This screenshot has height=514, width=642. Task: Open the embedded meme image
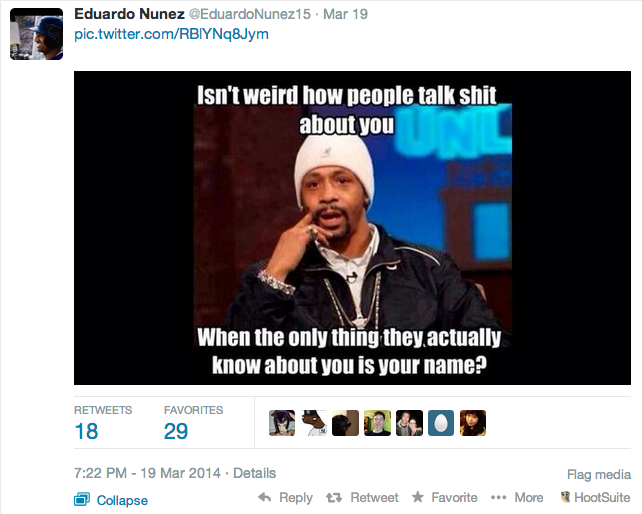coord(352,228)
